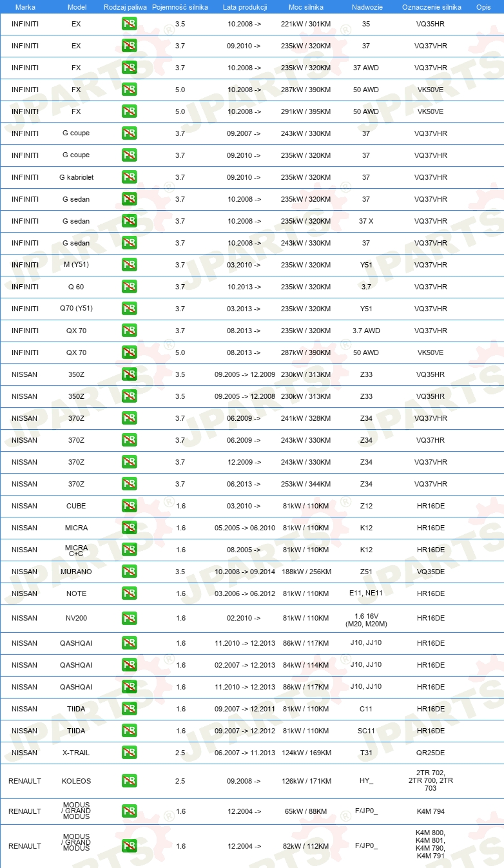The height and width of the screenshot is (868, 504).
Task: Click the PB fuel icon in the FX 291kW row
Action: tap(129, 111)
